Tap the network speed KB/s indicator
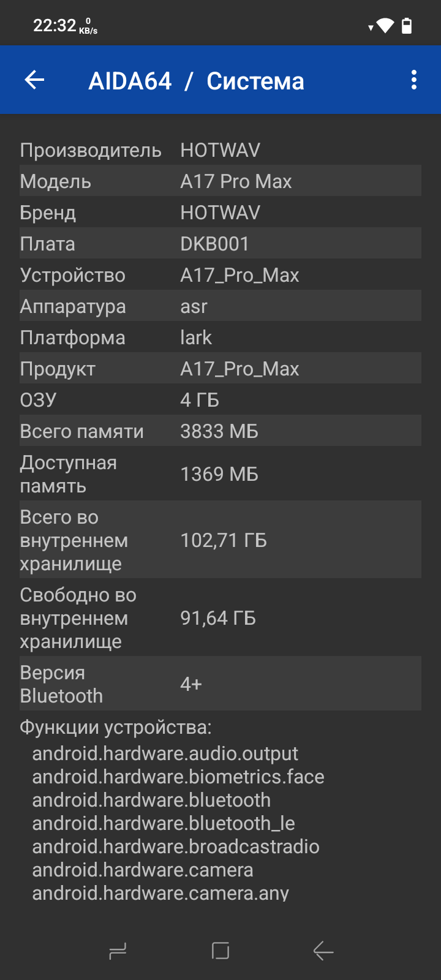441x980 pixels. 88,26
